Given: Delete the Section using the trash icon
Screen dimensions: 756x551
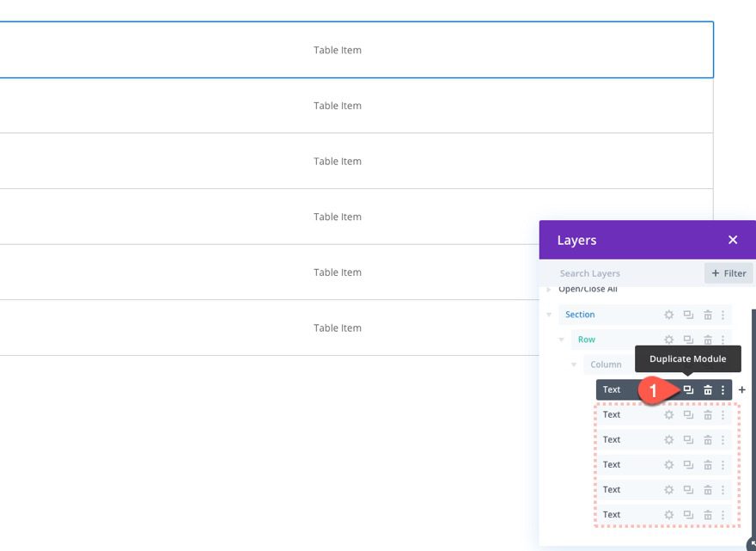Looking at the screenshot, I should [x=708, y=314].
